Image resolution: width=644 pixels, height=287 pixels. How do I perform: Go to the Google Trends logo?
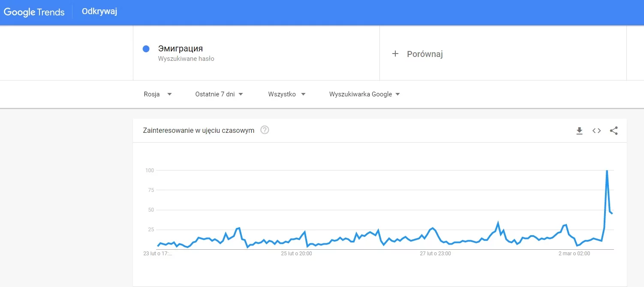pos(34,12)
